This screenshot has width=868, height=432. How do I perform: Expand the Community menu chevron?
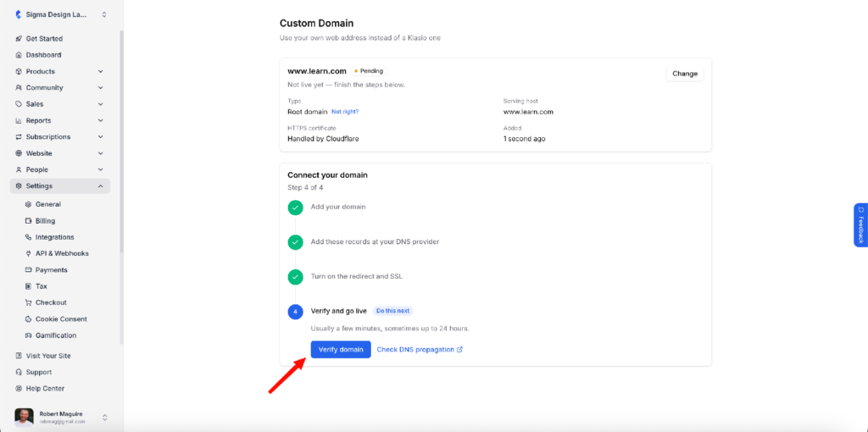100,88
